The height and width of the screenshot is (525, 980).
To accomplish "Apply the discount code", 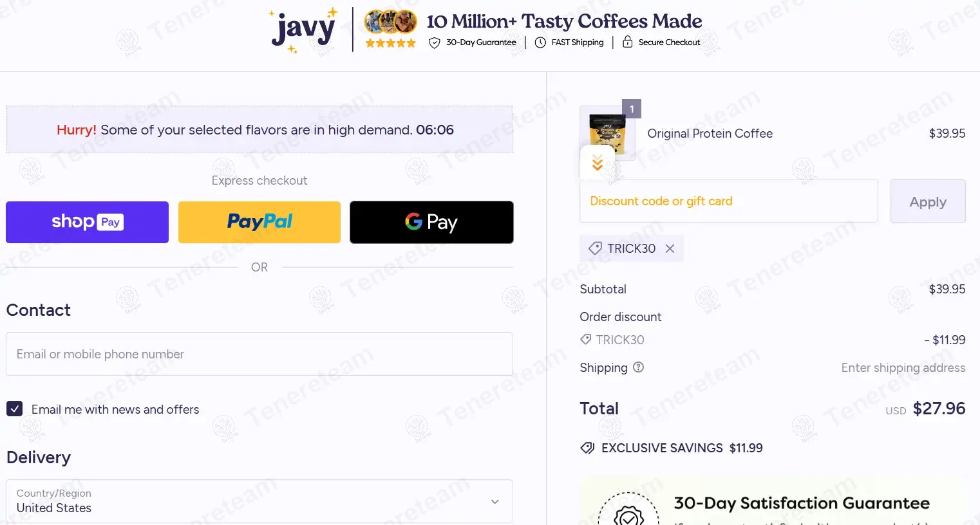I will coord(928,201).
